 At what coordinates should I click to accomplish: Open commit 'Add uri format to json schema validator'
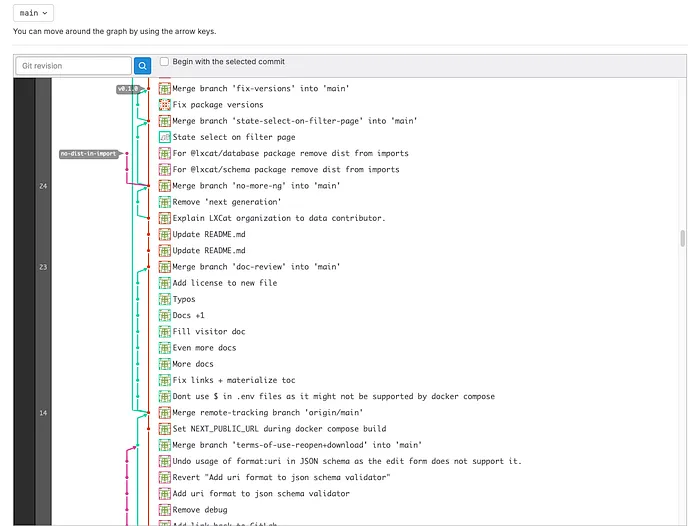point(261,493)
